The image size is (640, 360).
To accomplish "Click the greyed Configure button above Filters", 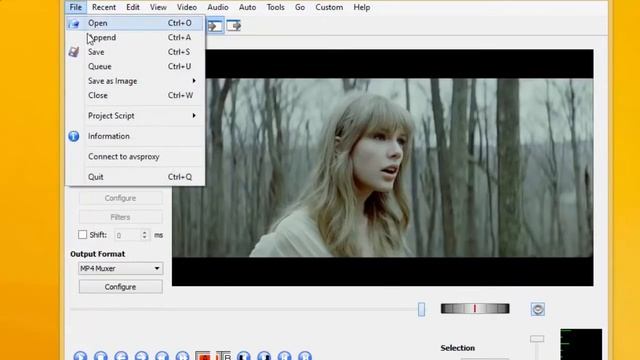I will tap(120, 198).
